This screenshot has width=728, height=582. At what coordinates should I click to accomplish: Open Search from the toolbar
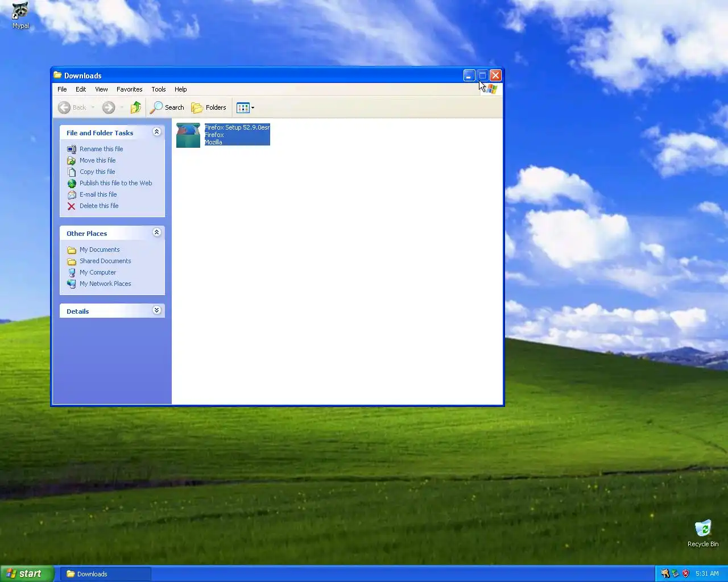tap(167, 107)
